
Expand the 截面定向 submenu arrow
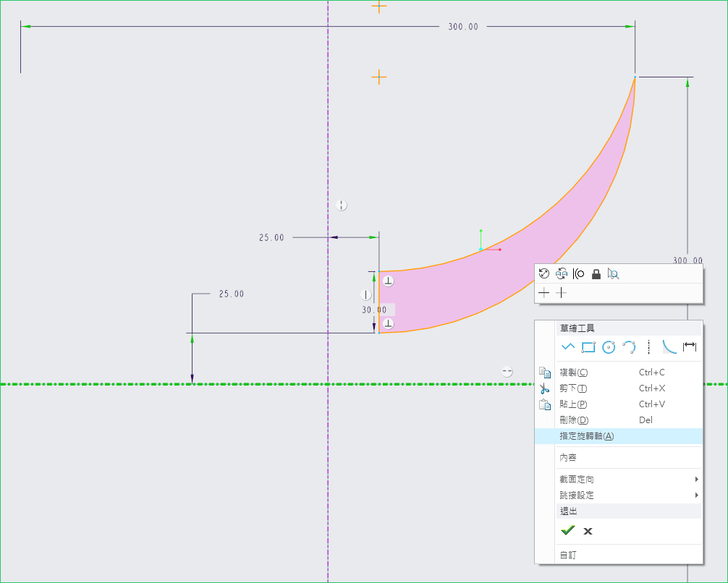tap(697, 480)
